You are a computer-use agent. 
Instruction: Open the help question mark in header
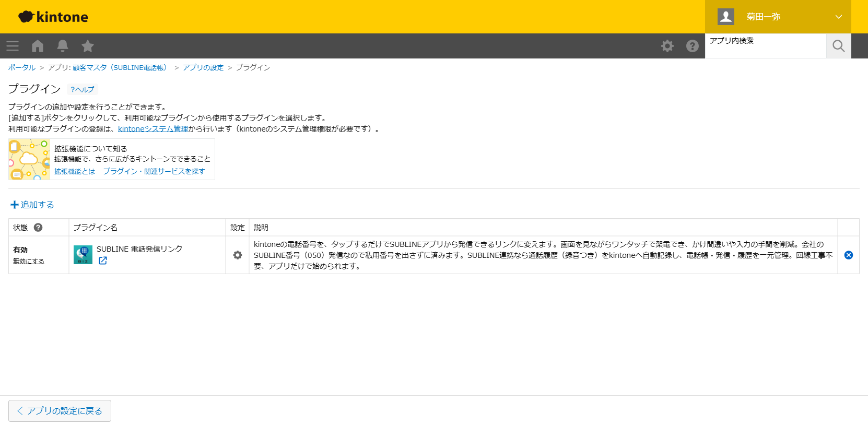(693, 46)
